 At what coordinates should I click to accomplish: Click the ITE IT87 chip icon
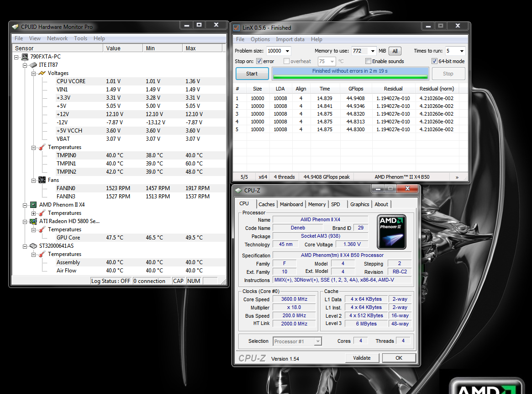pyautogui.click(x=33, y=65)
